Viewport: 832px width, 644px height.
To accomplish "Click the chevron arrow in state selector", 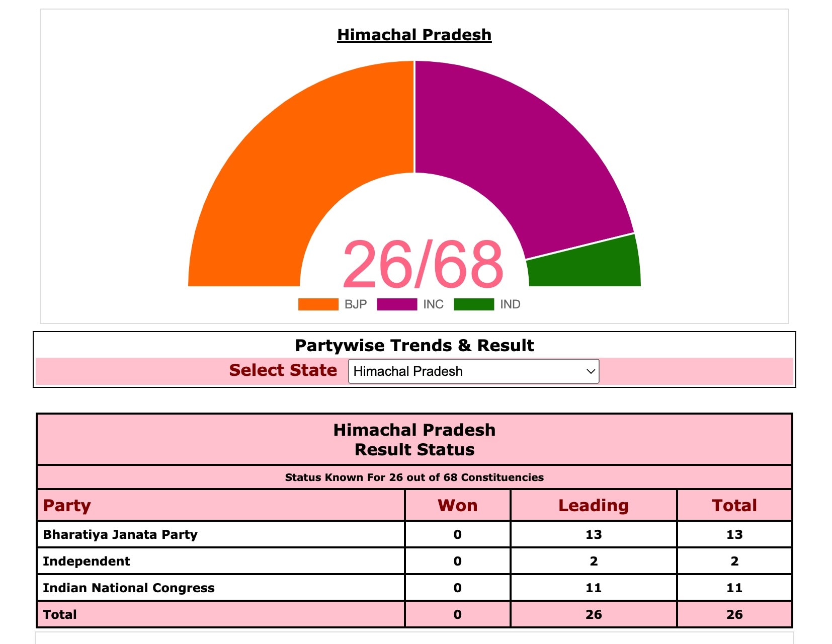I will click(591, 371).
